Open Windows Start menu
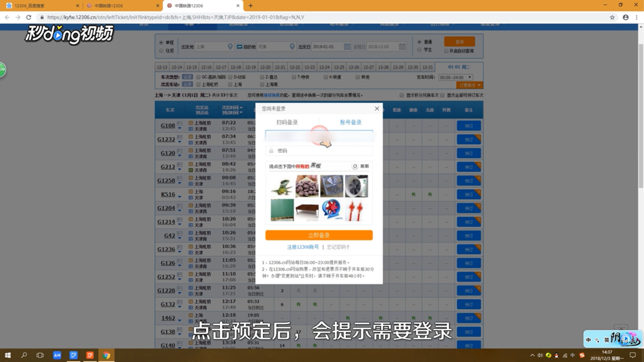This screenshot has width=644, height=362. 8,355
